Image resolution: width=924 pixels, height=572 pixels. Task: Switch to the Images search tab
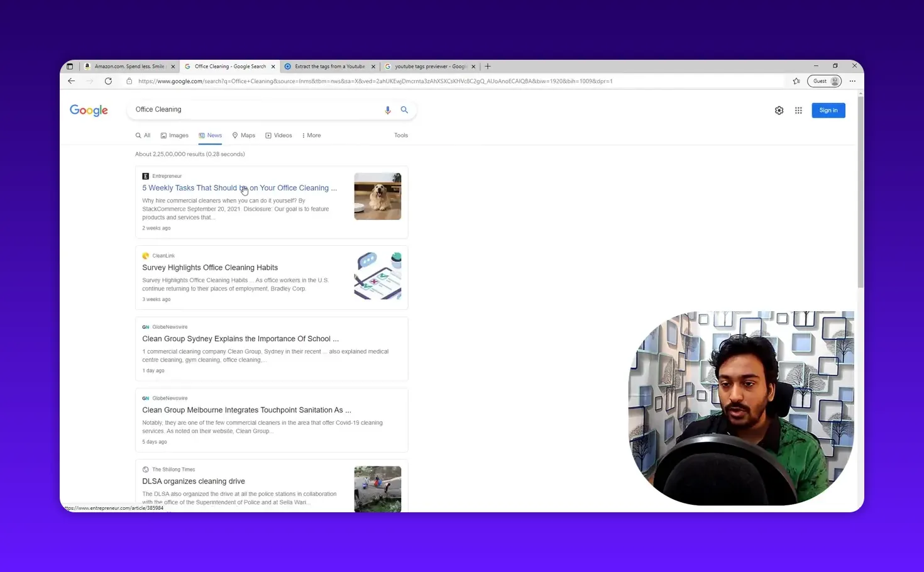[x=174, y=135]
